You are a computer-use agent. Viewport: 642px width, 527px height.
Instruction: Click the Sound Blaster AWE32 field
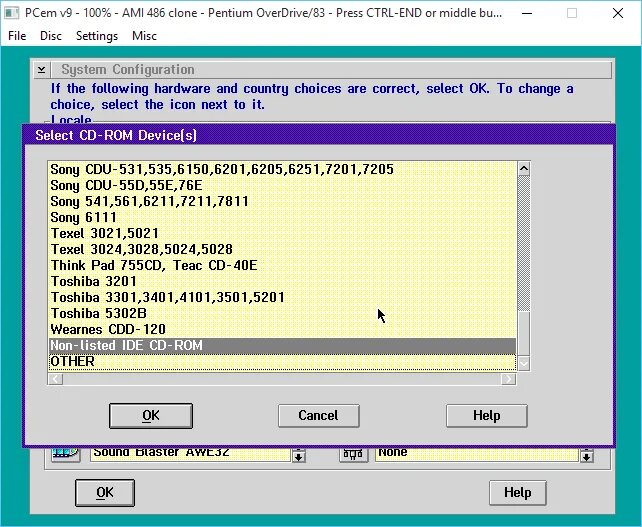pyautogui.click(x=190, y=454)
